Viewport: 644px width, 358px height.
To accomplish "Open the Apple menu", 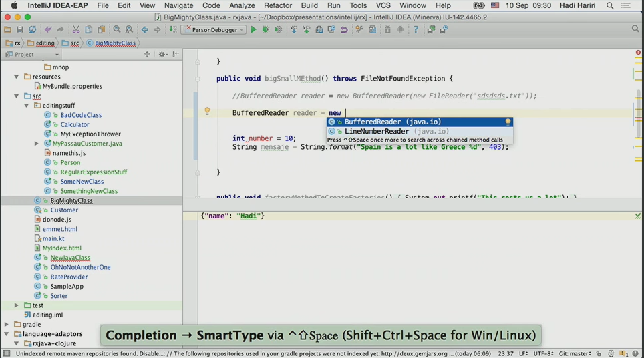I will tap(14, 5).
